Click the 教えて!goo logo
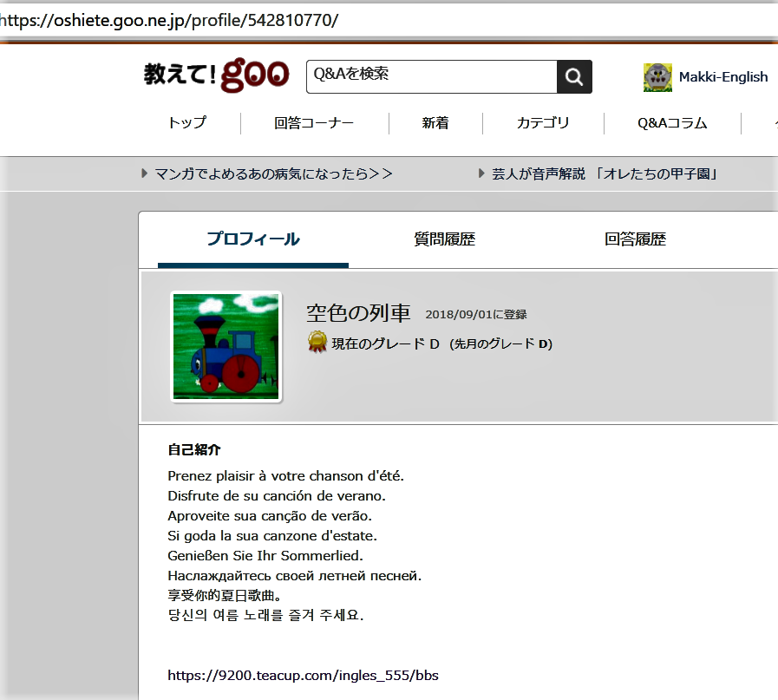 click(216, 76)
